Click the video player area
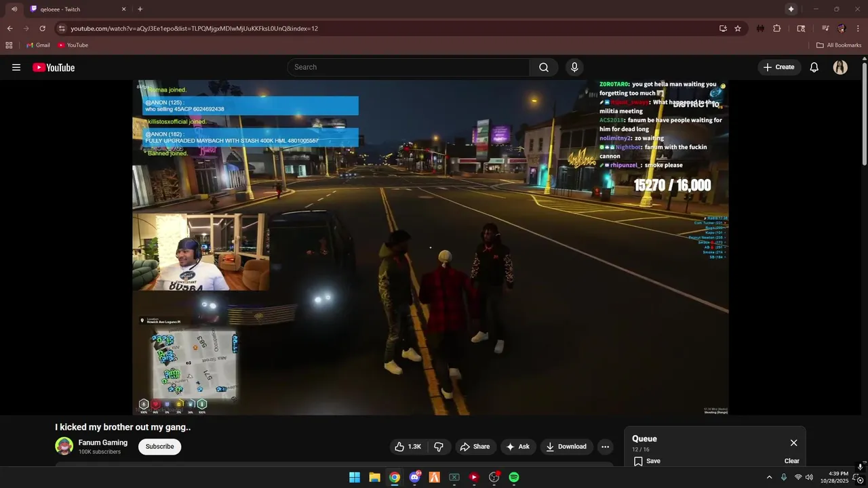 (x=431, y=247)
